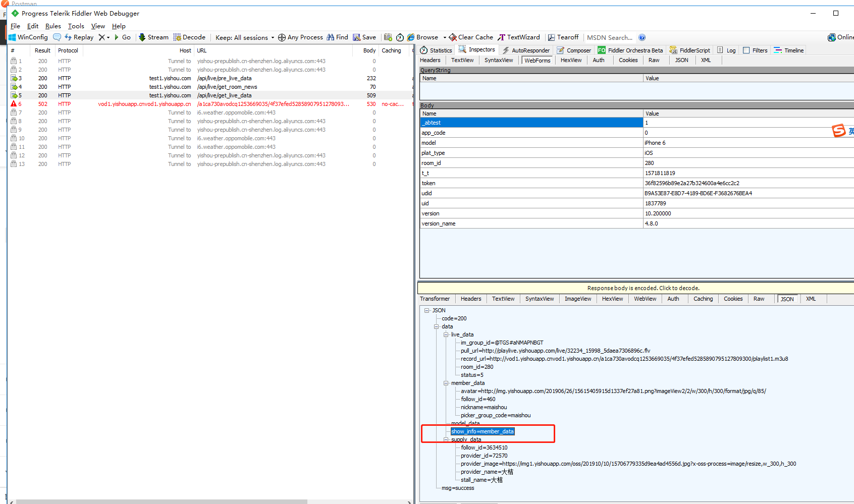The image size is (854, 504).
Task: Click Tearoff toolbar button
Action: (x=563, y=37)
